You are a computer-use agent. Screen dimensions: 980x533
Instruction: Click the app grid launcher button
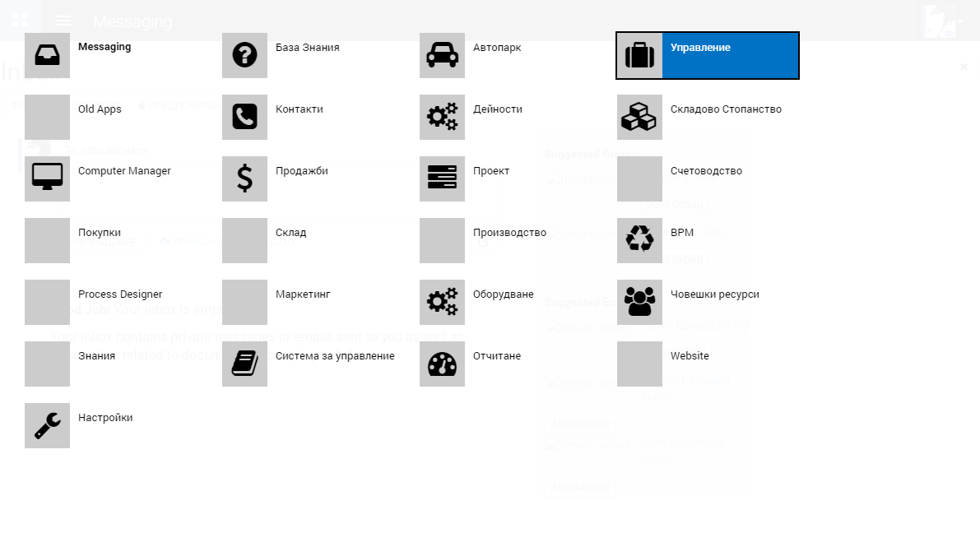point(20,20)
